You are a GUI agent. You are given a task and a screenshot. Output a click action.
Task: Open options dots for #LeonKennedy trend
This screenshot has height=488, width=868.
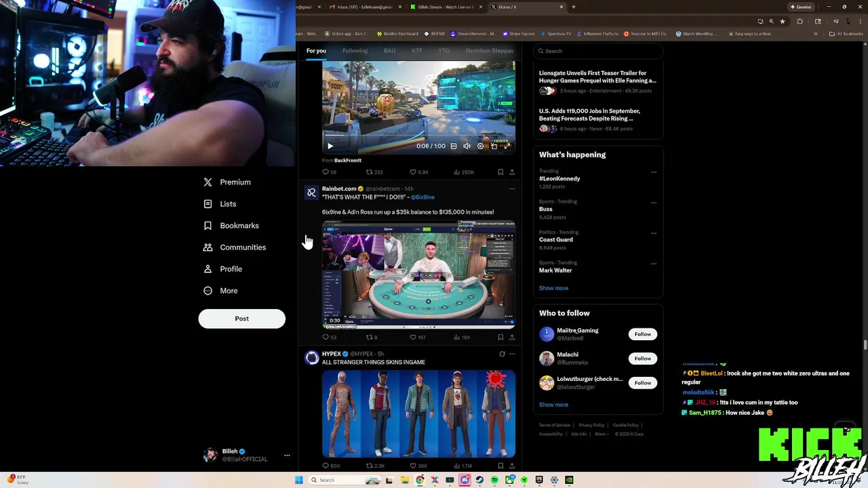pos(654,172)
